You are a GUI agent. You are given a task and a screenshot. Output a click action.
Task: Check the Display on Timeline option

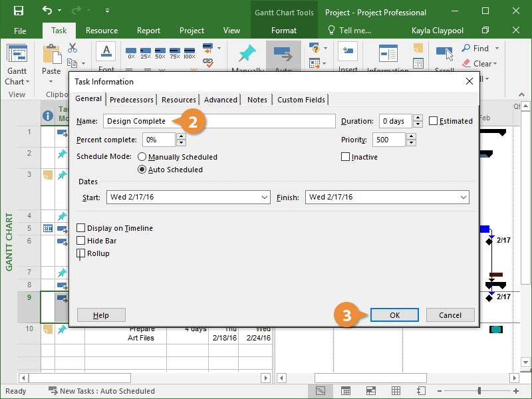(x=81, y=228)
